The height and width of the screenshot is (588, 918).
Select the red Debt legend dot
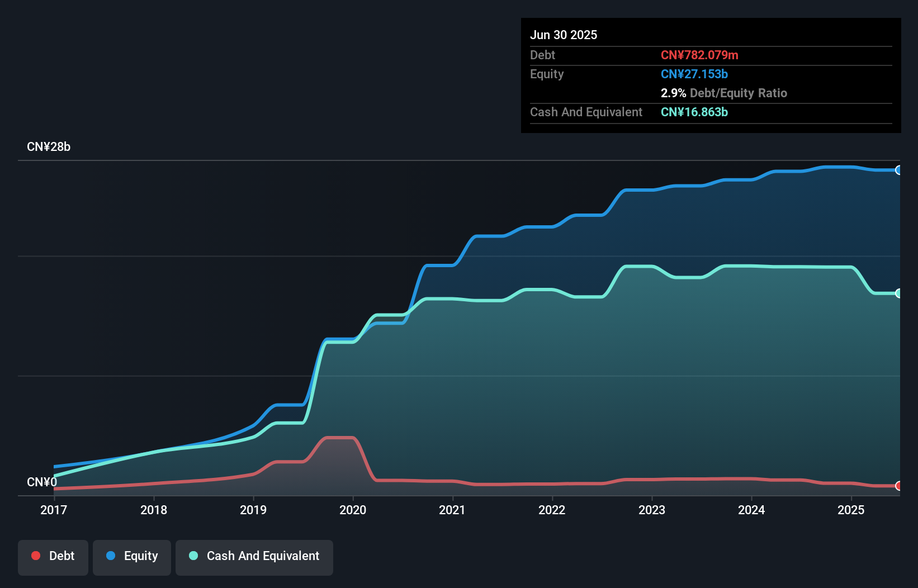coord(35,556)
